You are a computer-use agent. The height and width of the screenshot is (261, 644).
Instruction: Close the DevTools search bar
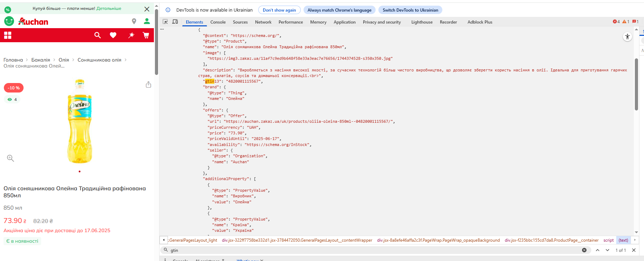[x=634, y=250]
